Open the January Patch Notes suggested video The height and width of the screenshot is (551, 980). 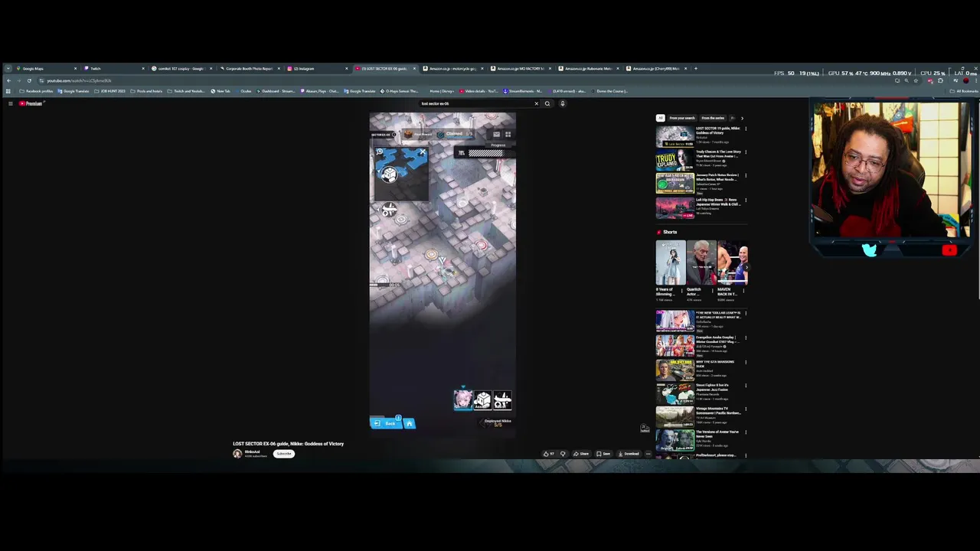click(x=675, y=184)
